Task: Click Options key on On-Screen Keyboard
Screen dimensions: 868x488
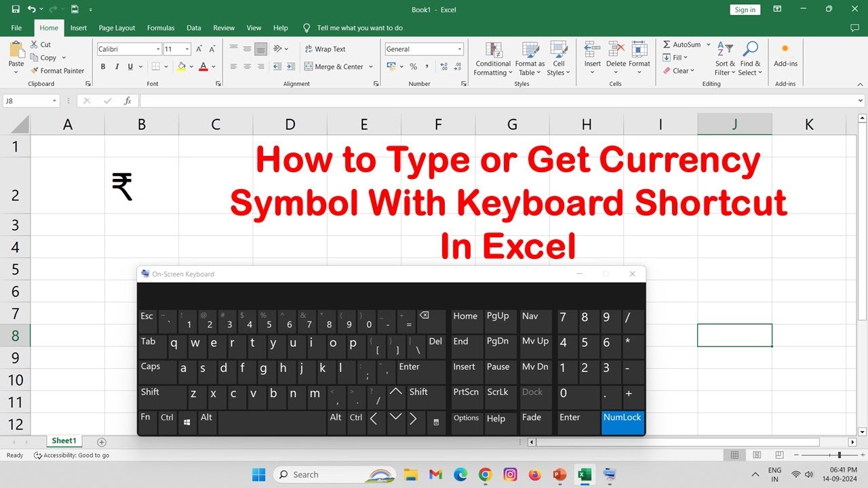Action: tap(467, 422)
